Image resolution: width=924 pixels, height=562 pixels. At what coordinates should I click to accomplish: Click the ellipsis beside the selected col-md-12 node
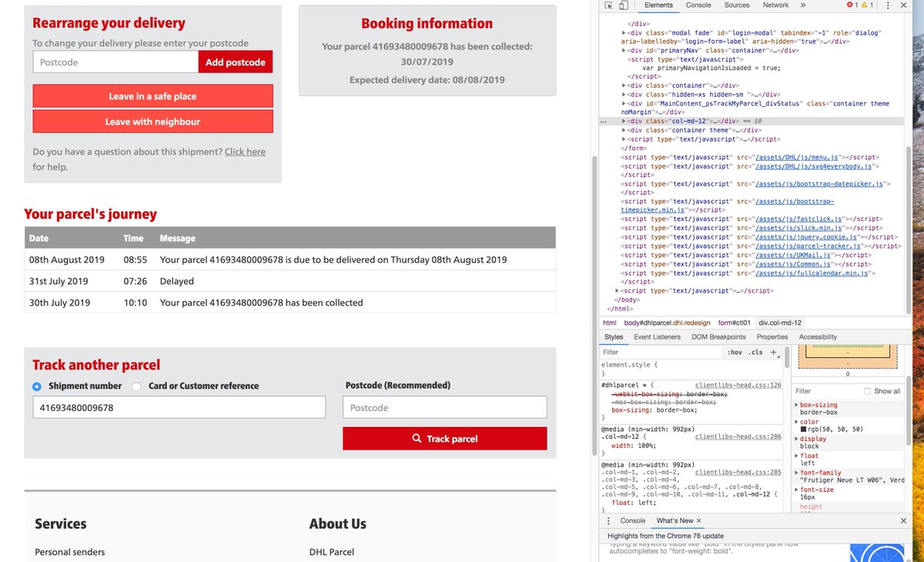pos(604,122)
